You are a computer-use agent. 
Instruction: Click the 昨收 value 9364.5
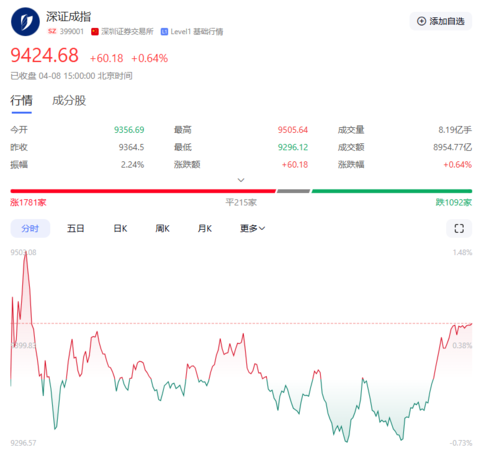(x=131, y=147)
